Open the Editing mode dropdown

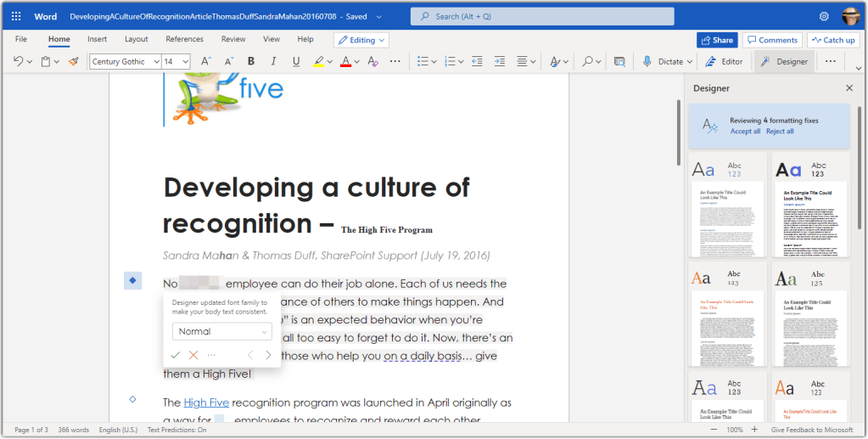361,40
